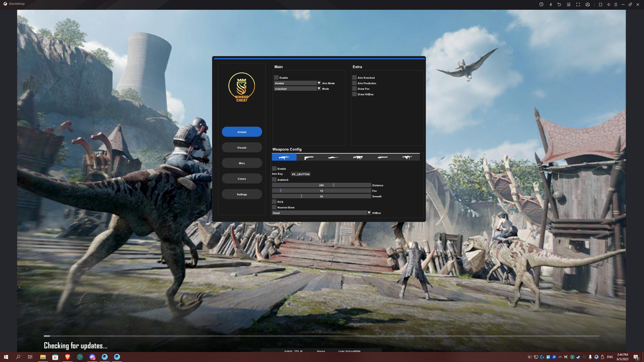
Task: Open Brave browser from the taskbar
Action: point(67,357)
